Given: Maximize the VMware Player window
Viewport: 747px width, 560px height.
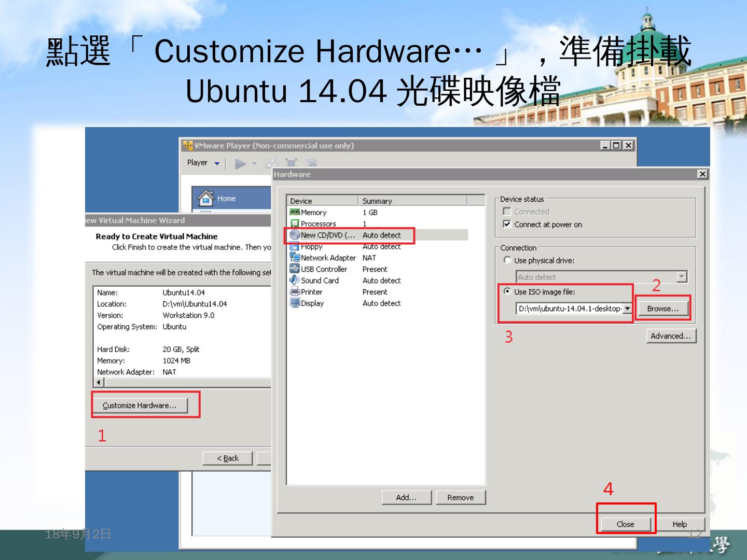Looking at the screenshot, I should (616, 145).
